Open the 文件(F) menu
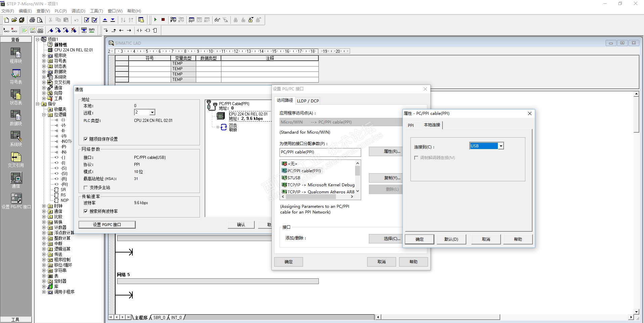 tap(8, 11)
